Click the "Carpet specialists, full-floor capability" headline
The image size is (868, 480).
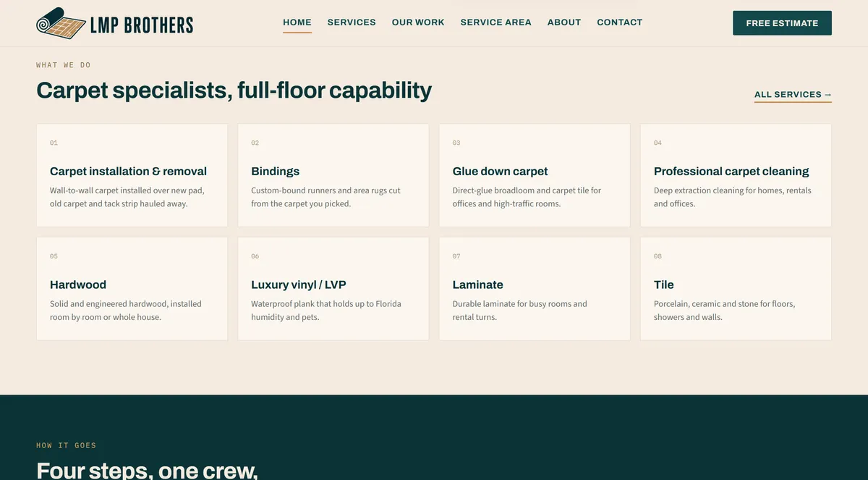(234, 90)
